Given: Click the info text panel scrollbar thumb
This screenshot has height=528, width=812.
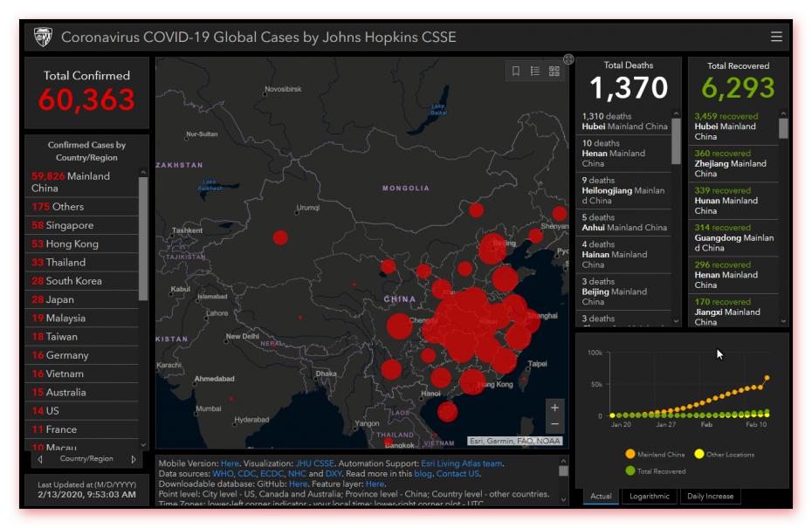Looking at the screenshot, I should click(x=563, y=470).
